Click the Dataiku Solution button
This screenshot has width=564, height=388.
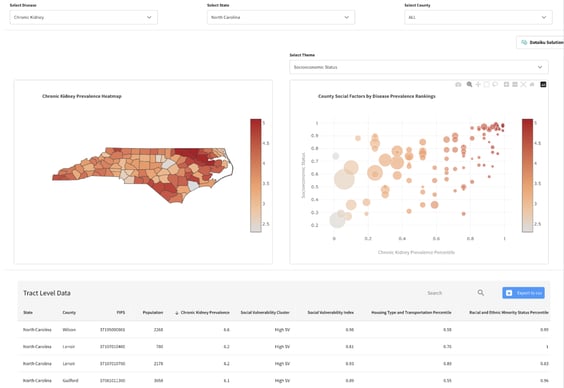click(540, 42)
